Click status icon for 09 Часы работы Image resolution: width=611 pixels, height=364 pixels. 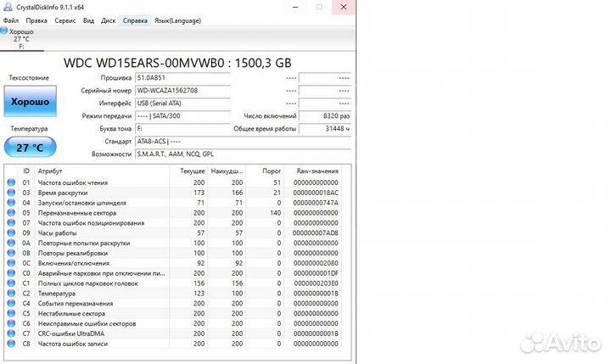coord(11,233)
